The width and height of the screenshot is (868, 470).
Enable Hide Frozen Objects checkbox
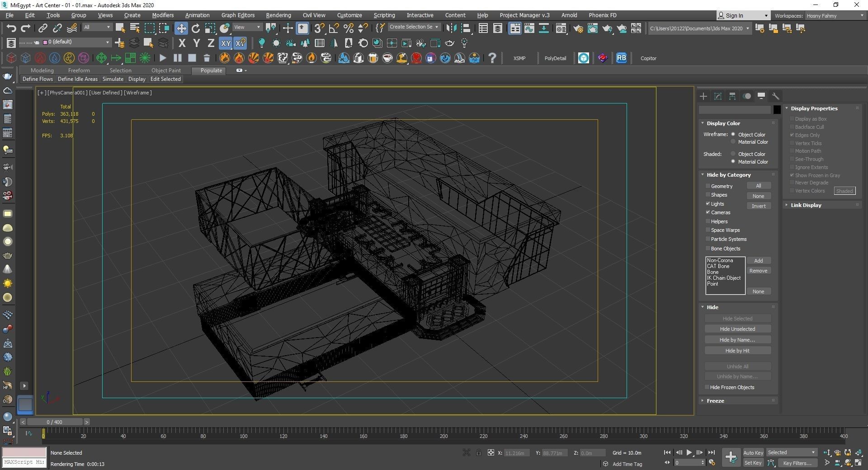(x=707, y=387)
